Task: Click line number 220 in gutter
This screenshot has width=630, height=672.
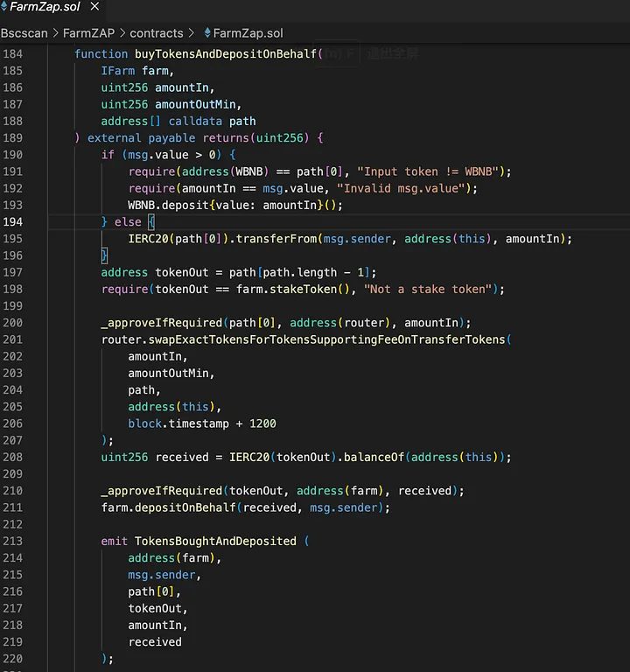Action: (12, 659)
